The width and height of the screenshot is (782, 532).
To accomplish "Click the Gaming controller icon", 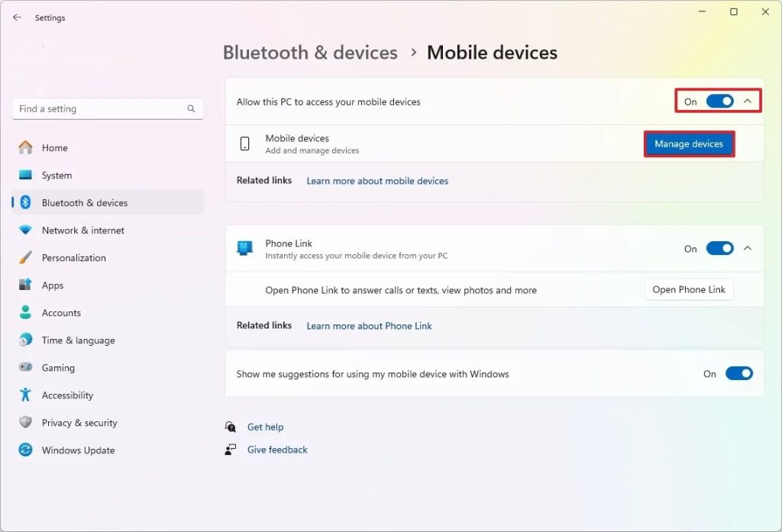I will coord(25,368).
